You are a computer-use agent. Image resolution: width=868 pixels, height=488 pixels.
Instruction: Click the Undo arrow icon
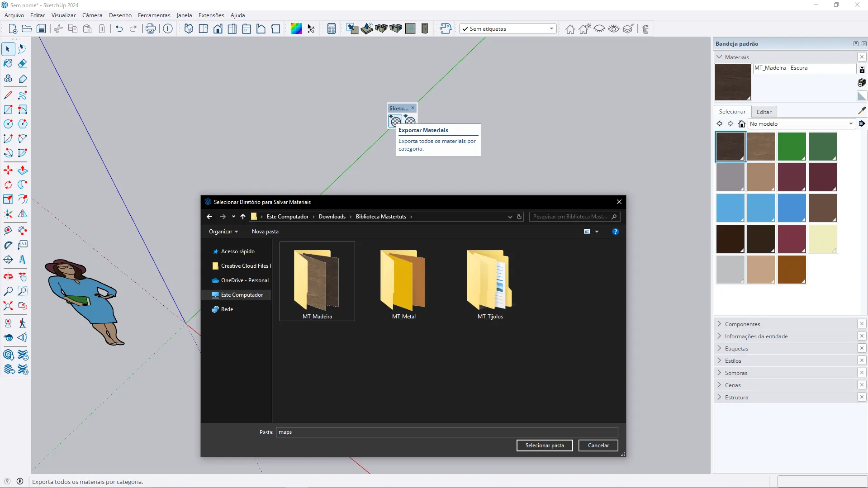click(119, 29)
